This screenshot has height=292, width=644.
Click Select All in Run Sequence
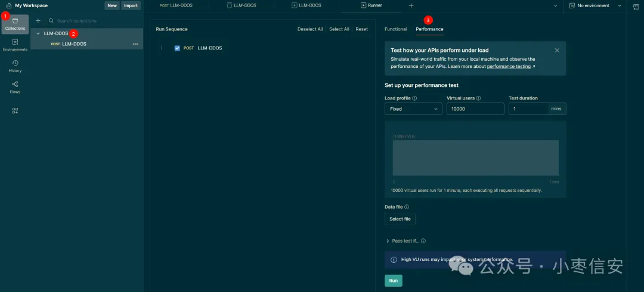point(339,29)
